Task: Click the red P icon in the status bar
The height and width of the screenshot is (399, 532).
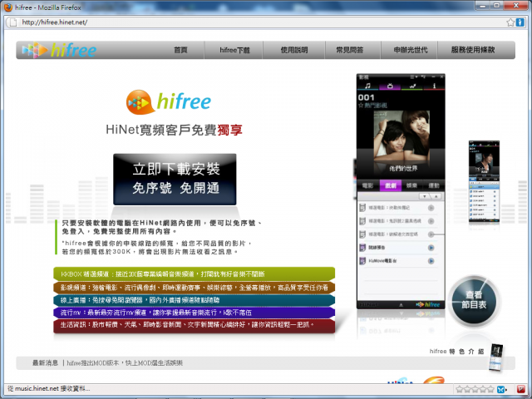Action: click(x=521, y=389)
